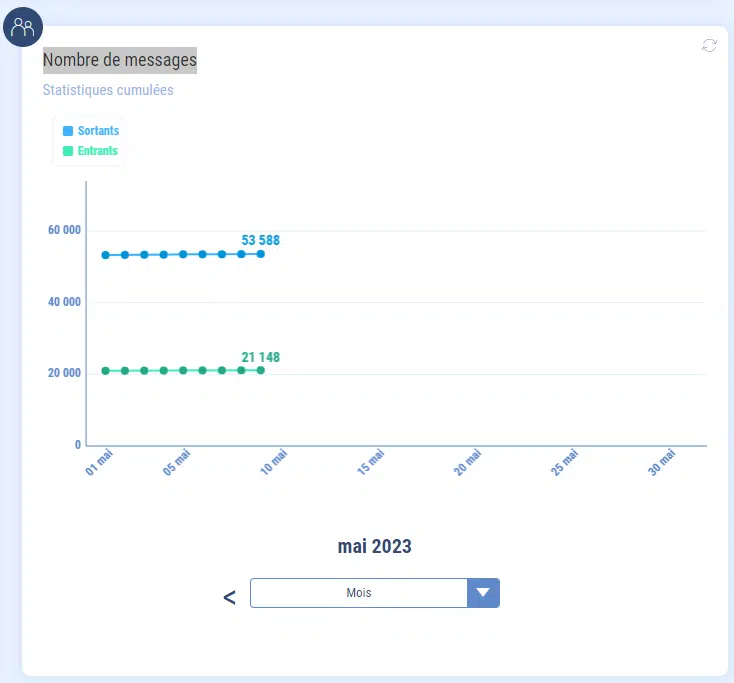734x683 pixels.
Task: Toggle the Sortants series in legend
Action: 98,131
